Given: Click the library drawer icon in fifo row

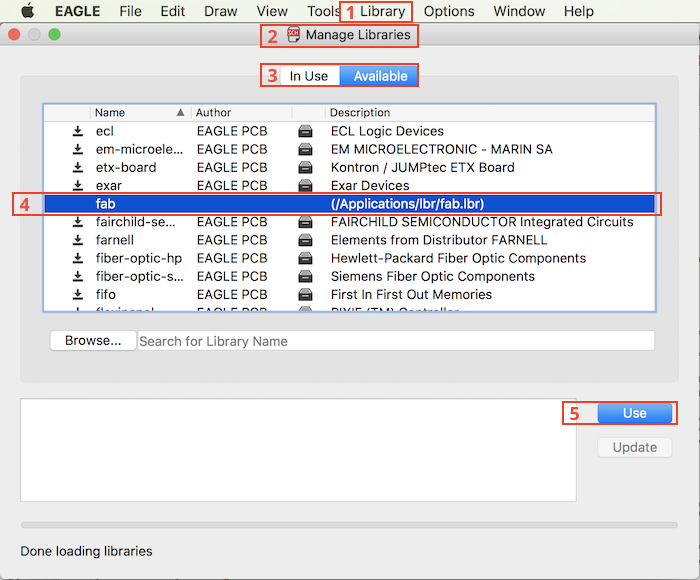Looking at the screenshot, I should (x=305, y=295).
